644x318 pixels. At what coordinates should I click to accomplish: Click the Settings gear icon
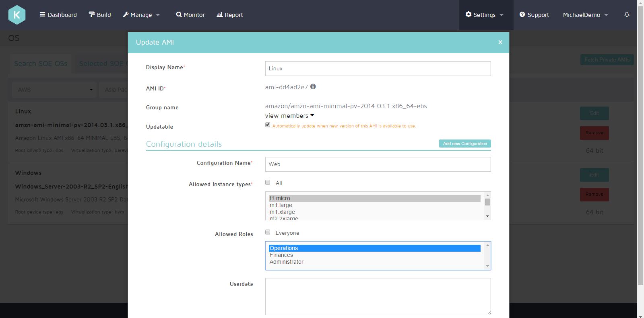pyautogui.click(x=469, y=14)
